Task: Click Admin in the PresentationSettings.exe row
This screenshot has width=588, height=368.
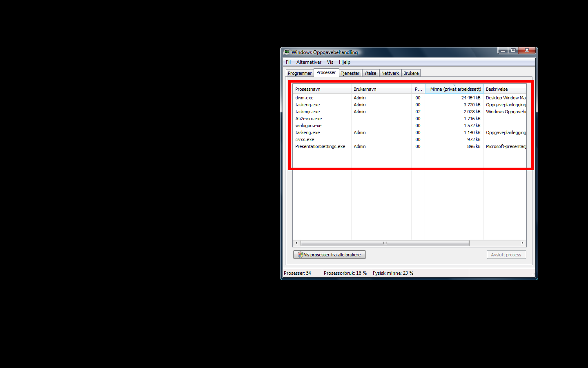Action: 359,146
